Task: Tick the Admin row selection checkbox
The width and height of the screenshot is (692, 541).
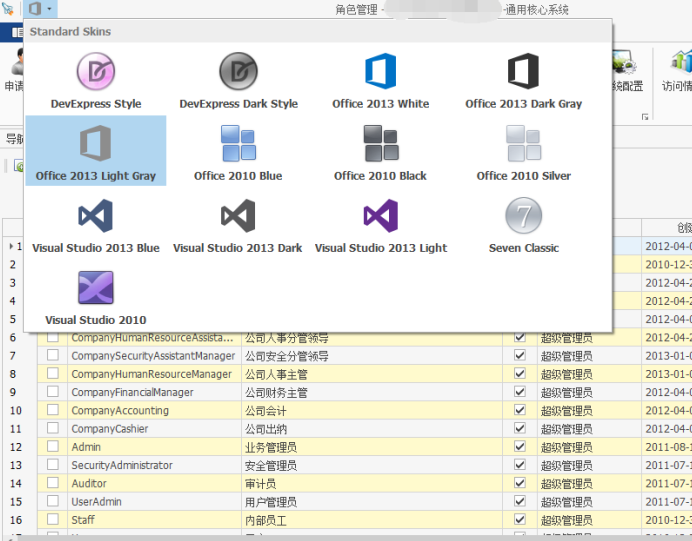Action: (x=53, y=447)
